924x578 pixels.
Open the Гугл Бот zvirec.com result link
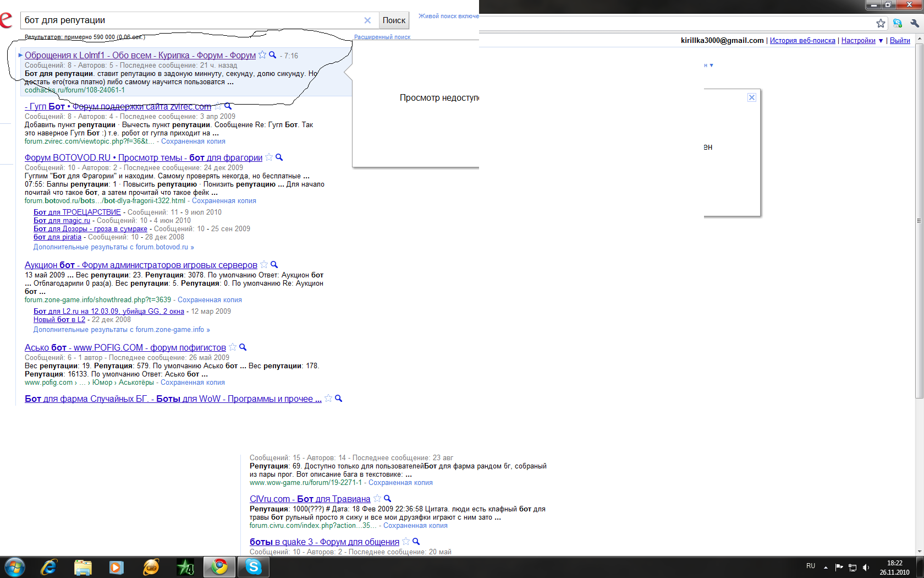118,106
